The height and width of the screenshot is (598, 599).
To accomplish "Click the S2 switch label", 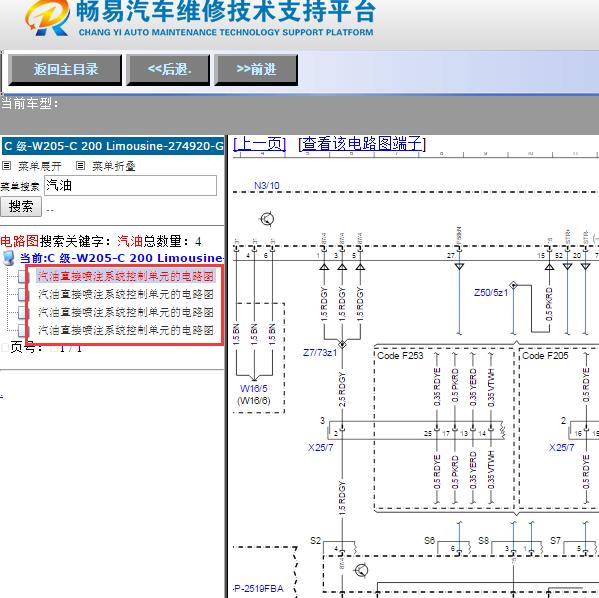I will [x=316, y=541].
